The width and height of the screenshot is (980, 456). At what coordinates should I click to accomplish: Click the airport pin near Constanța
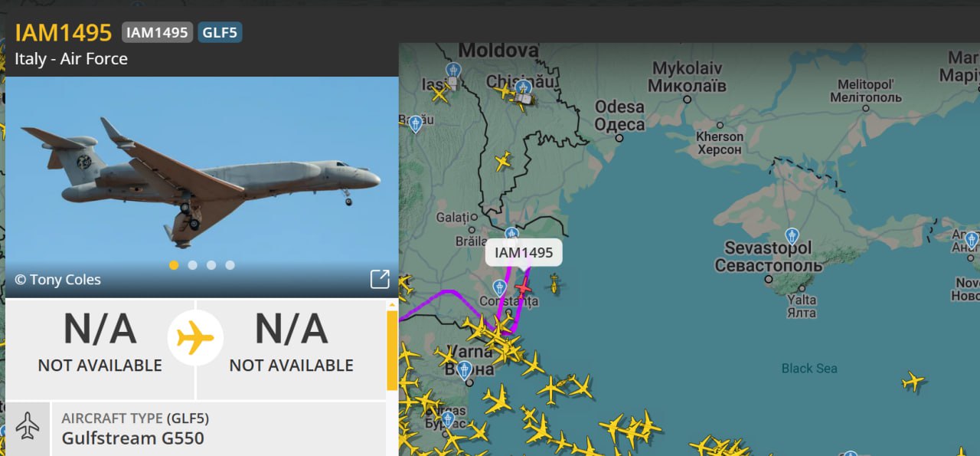(x=499, y=288)
